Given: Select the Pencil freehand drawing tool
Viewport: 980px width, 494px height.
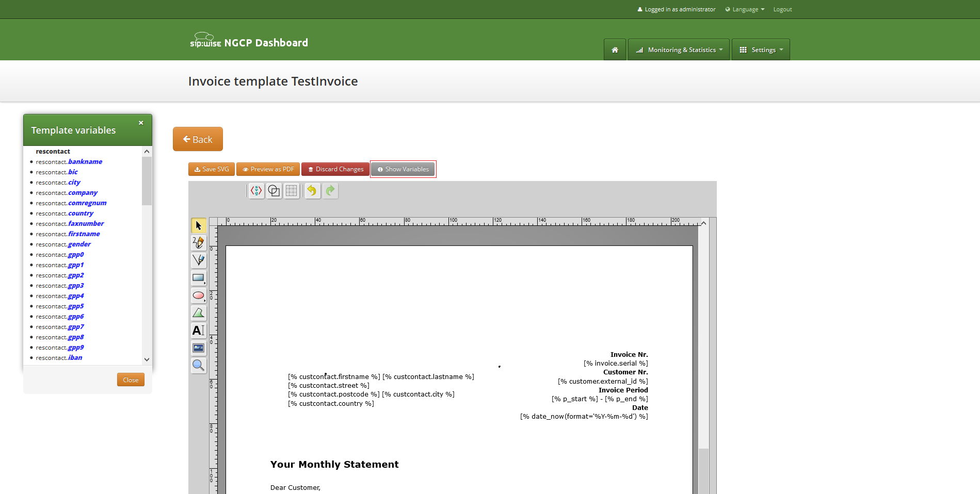Looking at the screenshot, I should (x=198, y=243).
